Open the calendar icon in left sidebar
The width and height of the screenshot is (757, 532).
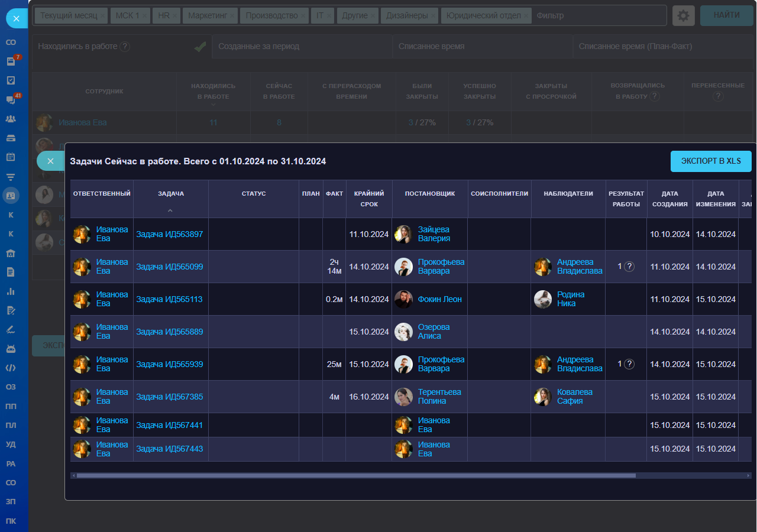tap(11, 157)
